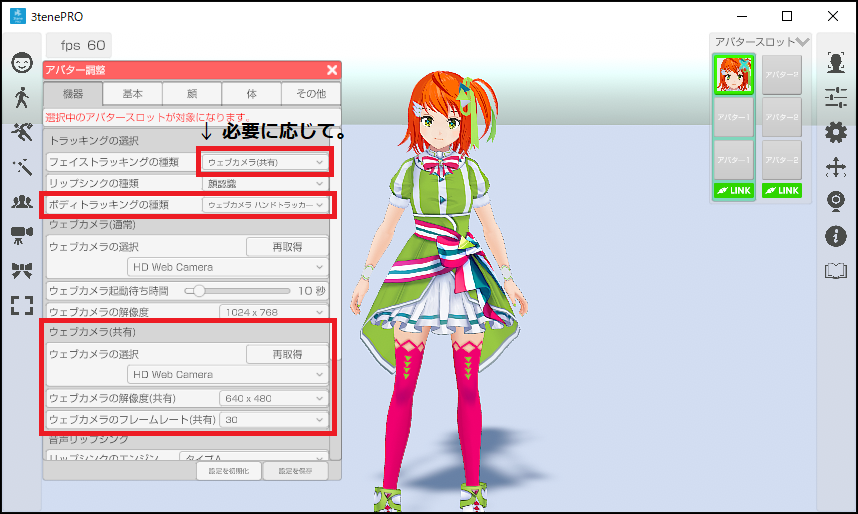The height and width of the screenshot is (514, 858).
Task: Click the right green LINK button
Action: (x=782, y=190)
